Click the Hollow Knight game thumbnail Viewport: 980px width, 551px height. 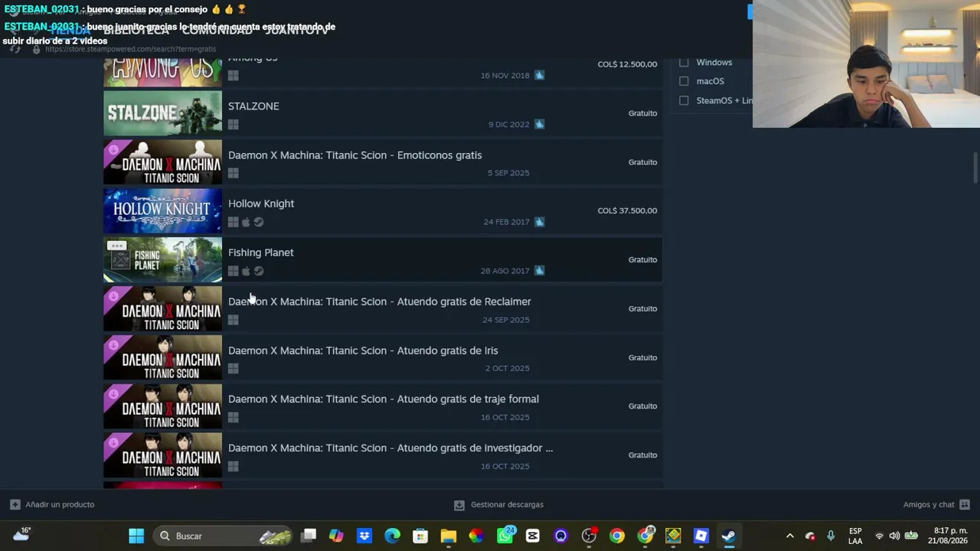pos(162,210)
